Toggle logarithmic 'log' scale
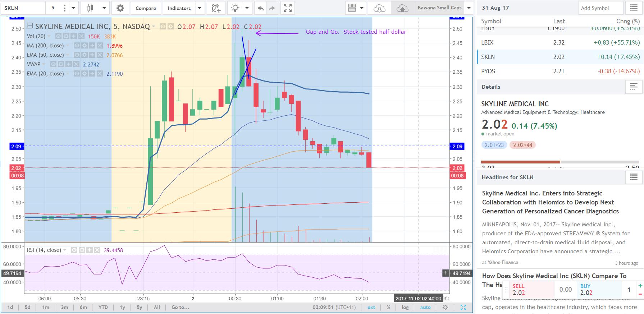The height and width of the screenshot is (314, 644). tap(405, 307)
